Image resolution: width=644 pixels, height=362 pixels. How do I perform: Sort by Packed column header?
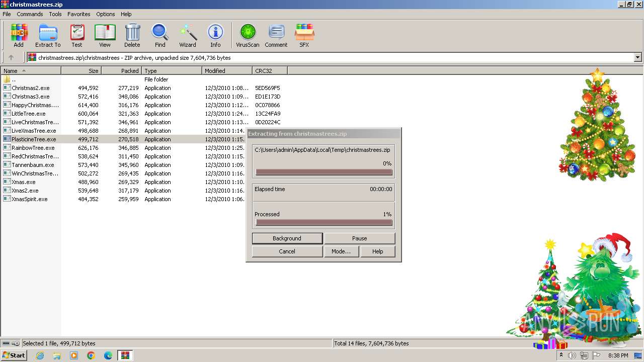(122, 71)
